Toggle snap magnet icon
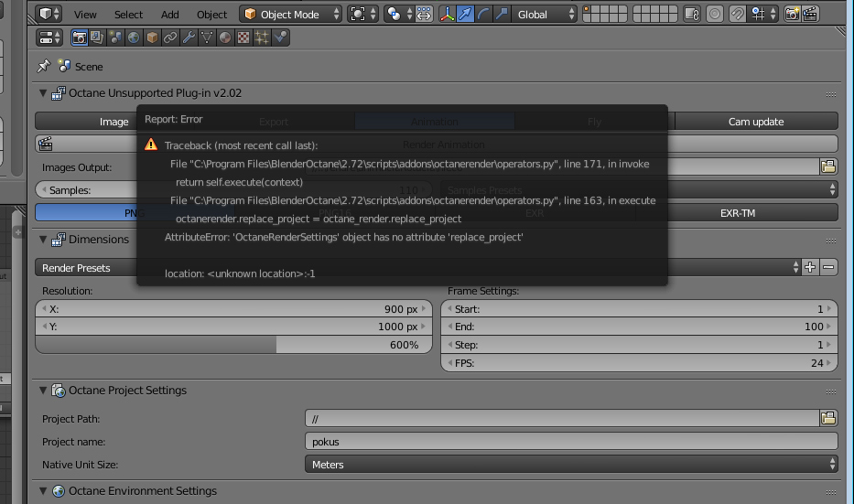This screenshot has height=504, width=854. (x=737, y=14)
